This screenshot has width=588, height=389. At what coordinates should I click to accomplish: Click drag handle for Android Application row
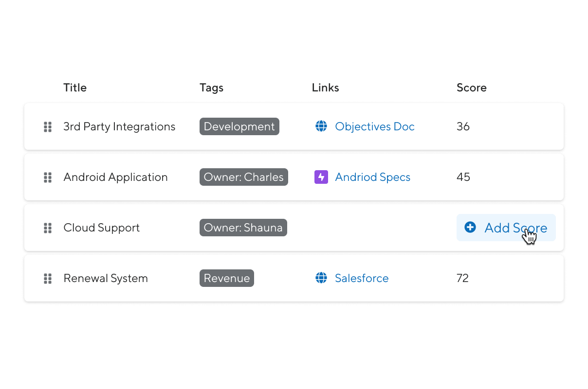click(x=48, y=177)
